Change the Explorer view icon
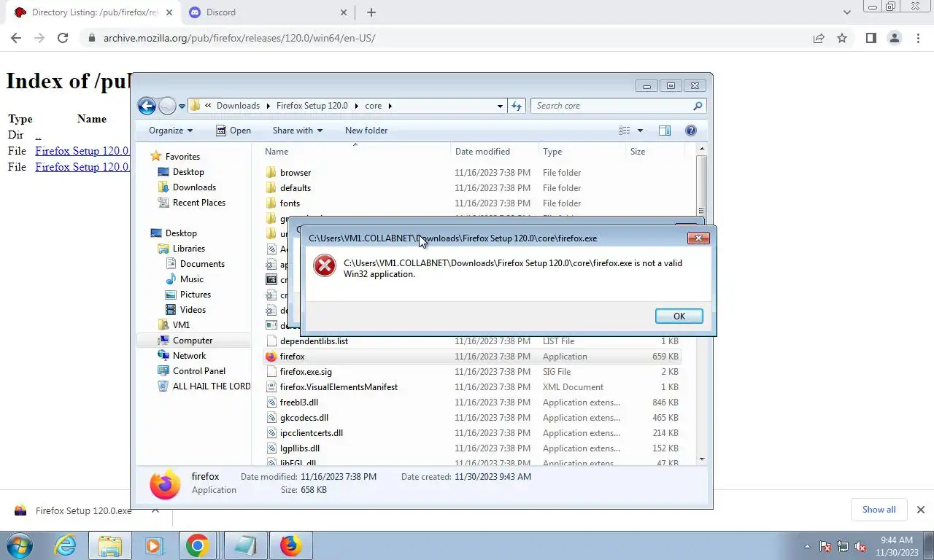 [x=625, y=131]
